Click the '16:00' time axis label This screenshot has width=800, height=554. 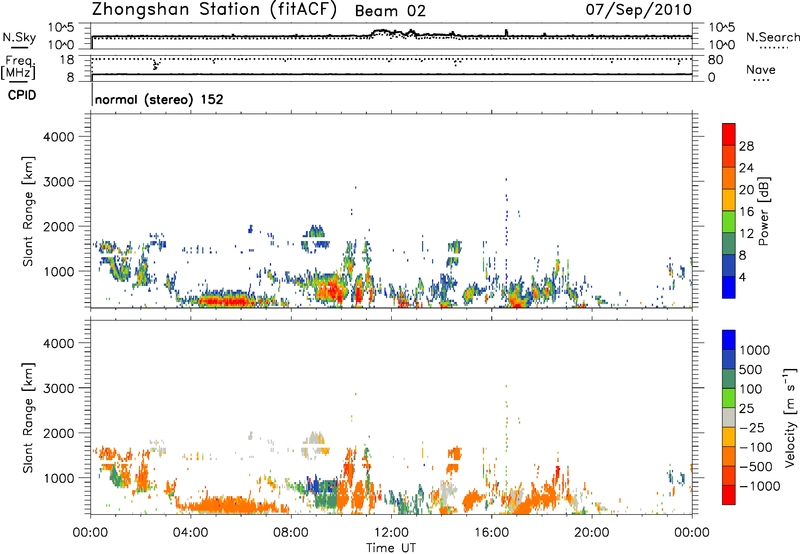click(491, 533)
